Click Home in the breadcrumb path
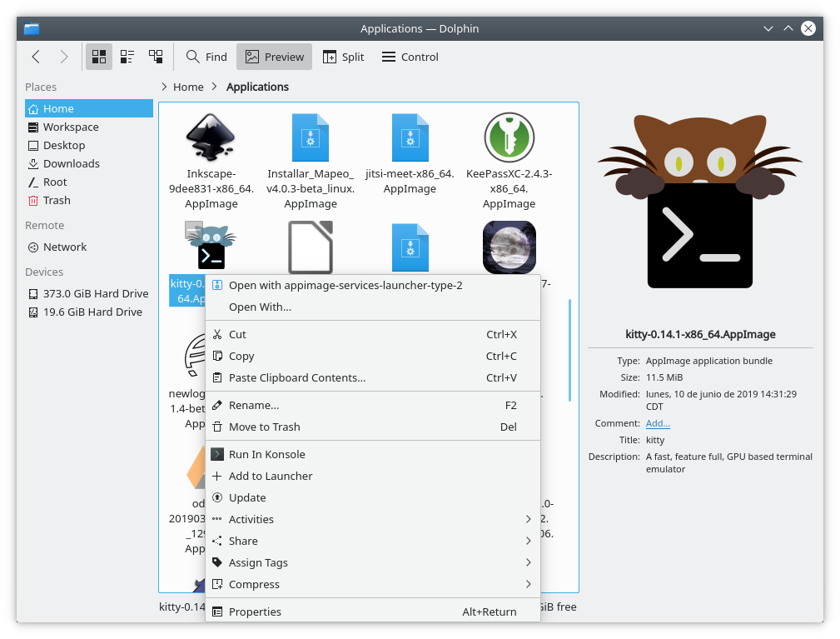This screenshot has width=840, height=639. pos(188,87)
